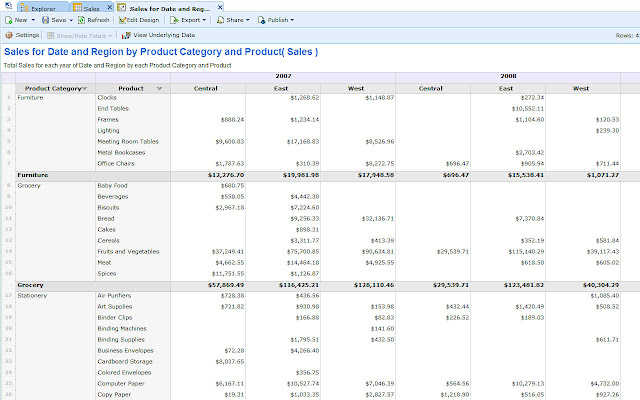Select the Stationery category cell

click(34, 296)
